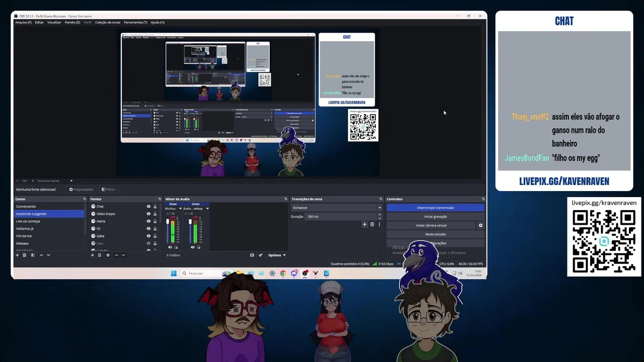
Task: Unlock the Chat source
Action: 155,207
